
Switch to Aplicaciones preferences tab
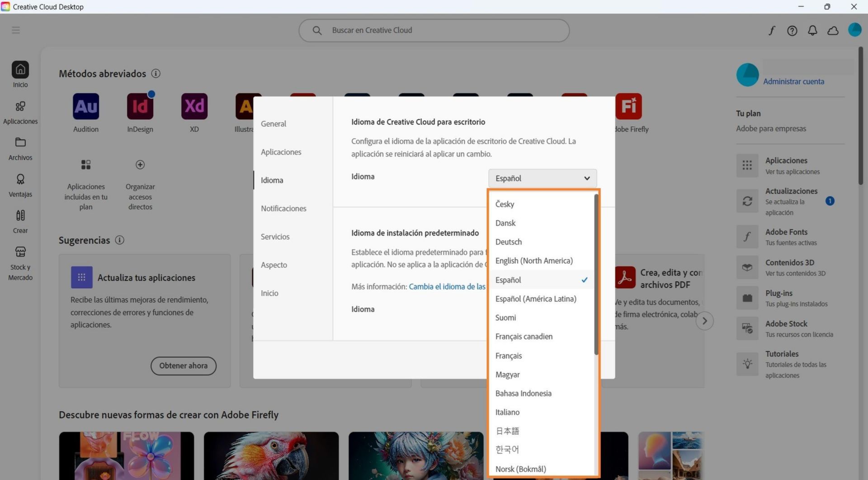coord(281,152)
